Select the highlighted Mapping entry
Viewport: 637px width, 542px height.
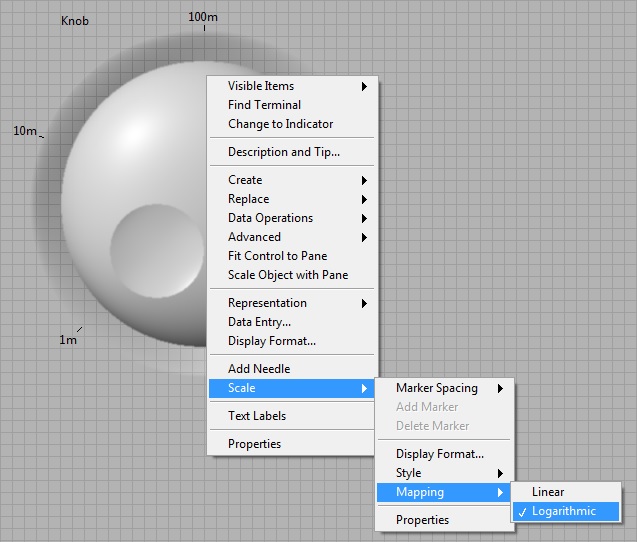click(444, 492)
